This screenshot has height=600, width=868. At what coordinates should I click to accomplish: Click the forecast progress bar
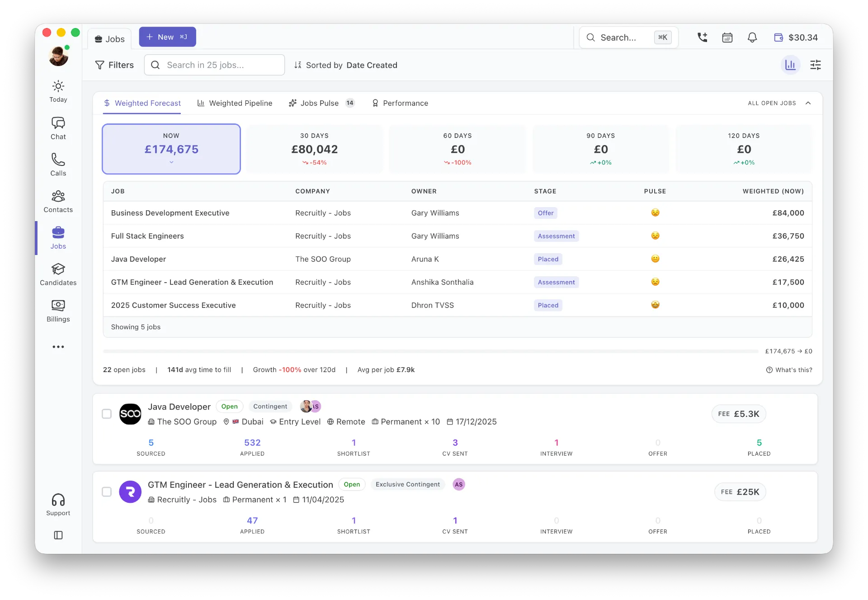point(430,351)
